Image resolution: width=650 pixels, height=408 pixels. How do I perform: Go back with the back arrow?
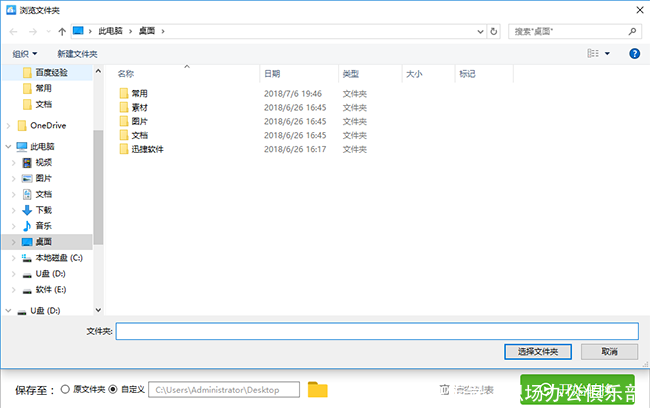[x=13, y=32]
